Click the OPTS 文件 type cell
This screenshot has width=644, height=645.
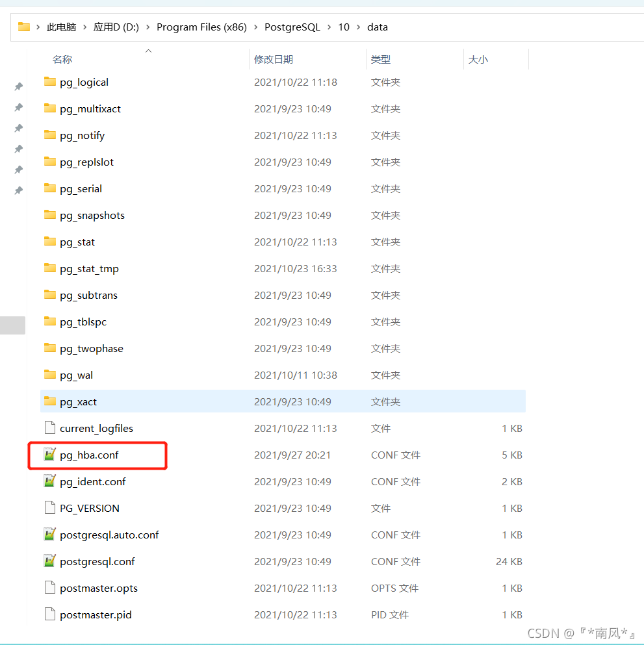coord(394,588)
